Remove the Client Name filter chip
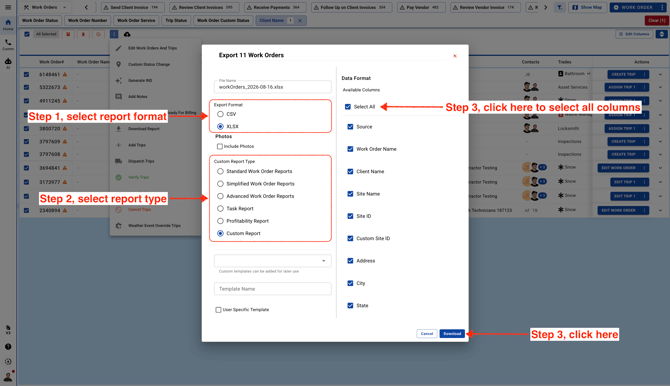Viewport: 670px width, 386px height. pos(300,21)
